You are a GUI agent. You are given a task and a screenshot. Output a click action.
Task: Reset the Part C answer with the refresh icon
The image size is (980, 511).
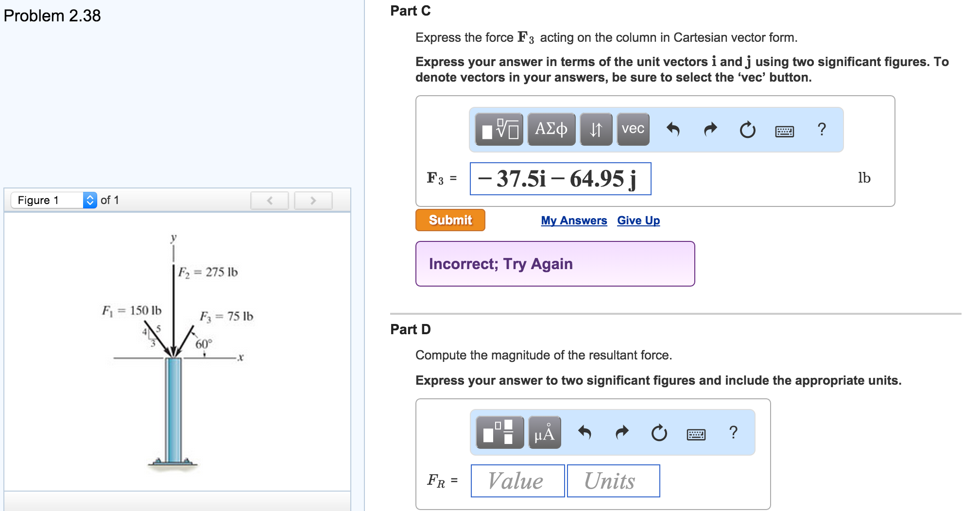point(747,129)
